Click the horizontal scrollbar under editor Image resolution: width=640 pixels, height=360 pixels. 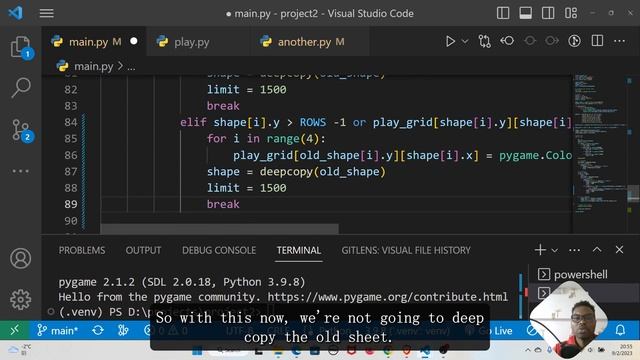[x=219, y=229]
